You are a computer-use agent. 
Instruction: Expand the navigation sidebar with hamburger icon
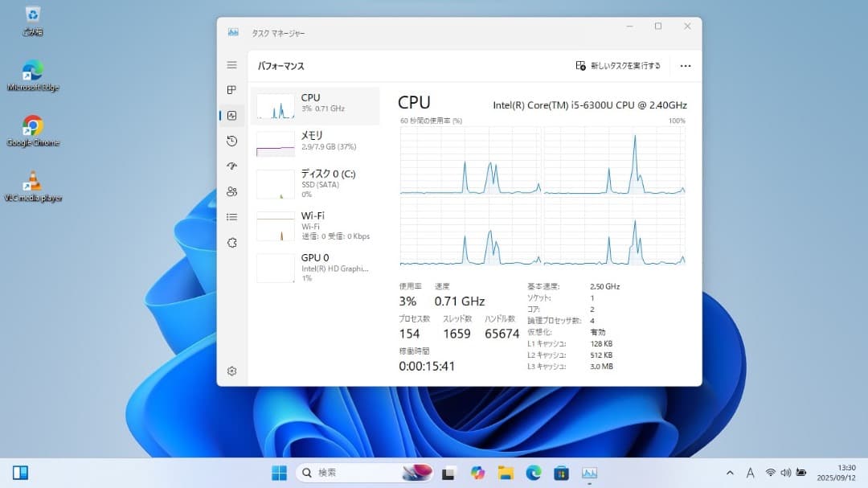(231, 64)
